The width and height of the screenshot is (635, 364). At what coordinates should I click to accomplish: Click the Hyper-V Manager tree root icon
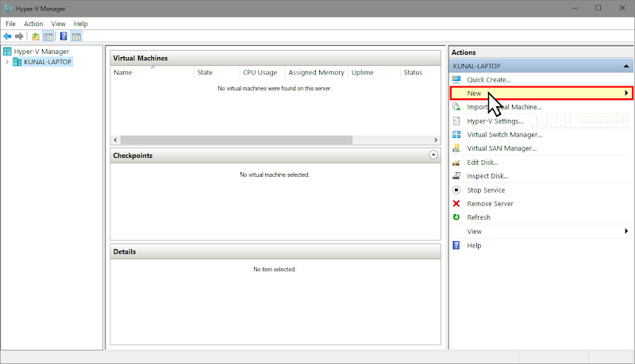pyautogui.click(x=7, y=52)
